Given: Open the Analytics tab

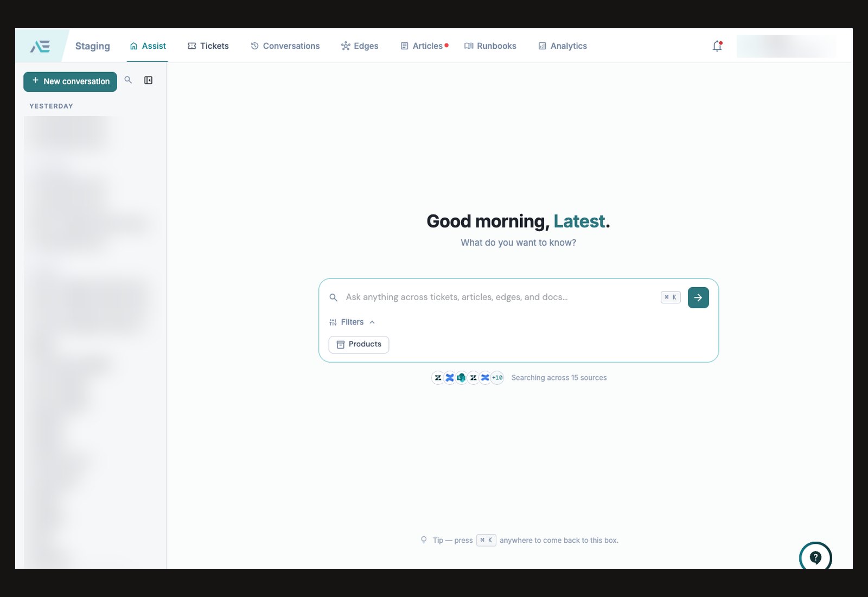Looking at the screenshot, I should (x=563, y=46).
